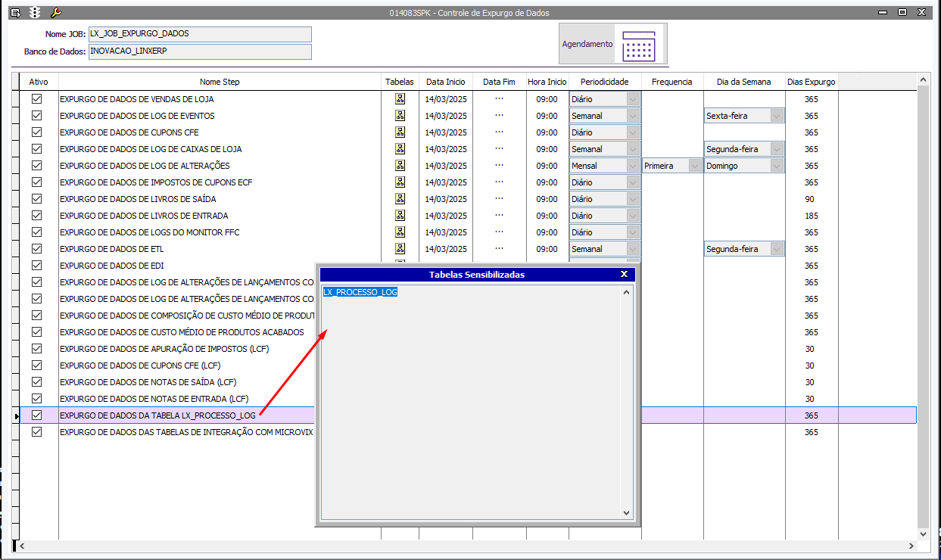Select LX_PROCESSO_LOG in Tabelas Sensibilizadas list
The height and width of the screenshot is (560, 941).
(360, 292)
